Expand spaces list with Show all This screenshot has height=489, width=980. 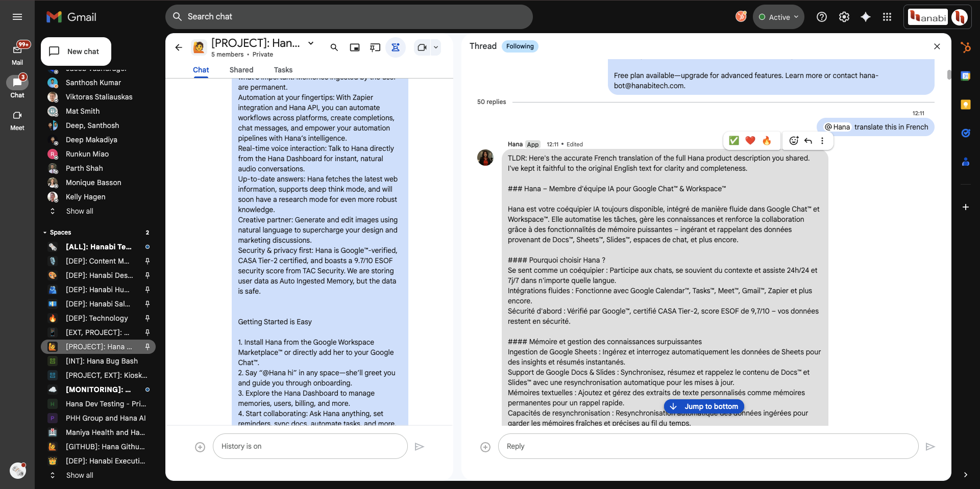(x=80, y=475)
